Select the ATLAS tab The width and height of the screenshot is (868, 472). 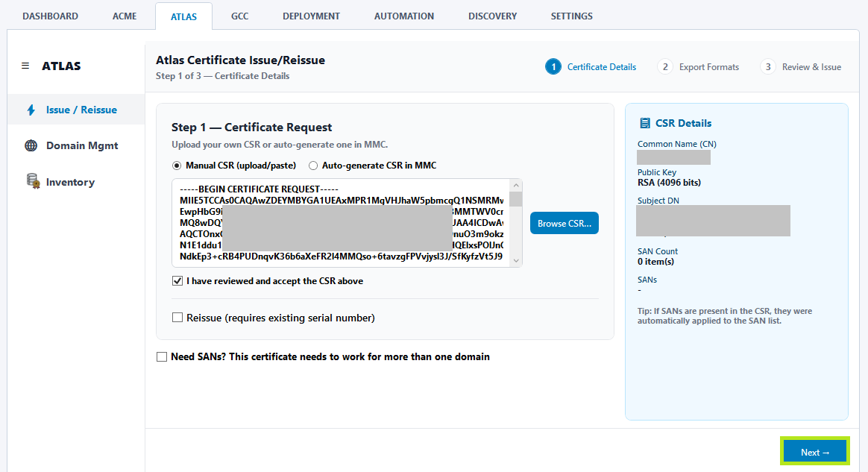pyautogui.click(x=183, y=16)
